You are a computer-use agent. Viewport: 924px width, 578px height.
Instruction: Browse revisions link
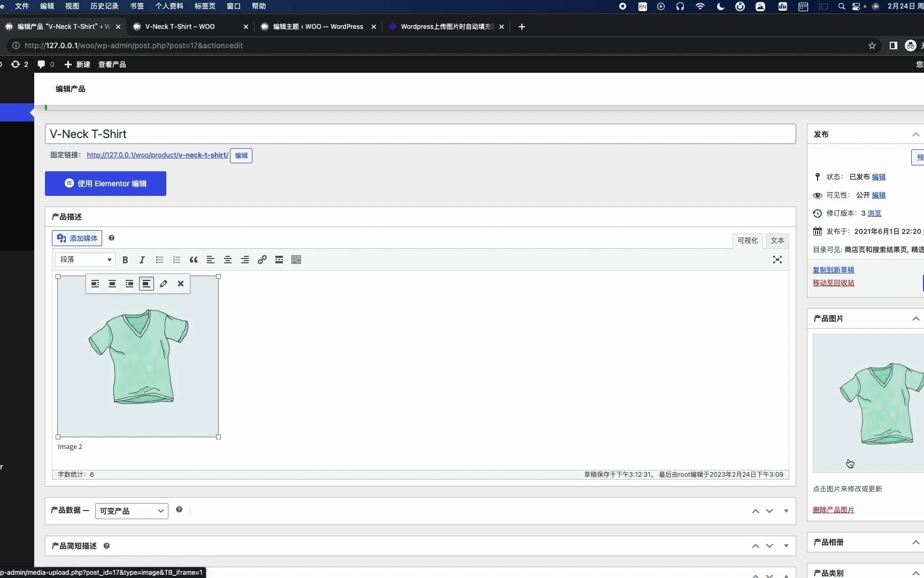point(874,214)
